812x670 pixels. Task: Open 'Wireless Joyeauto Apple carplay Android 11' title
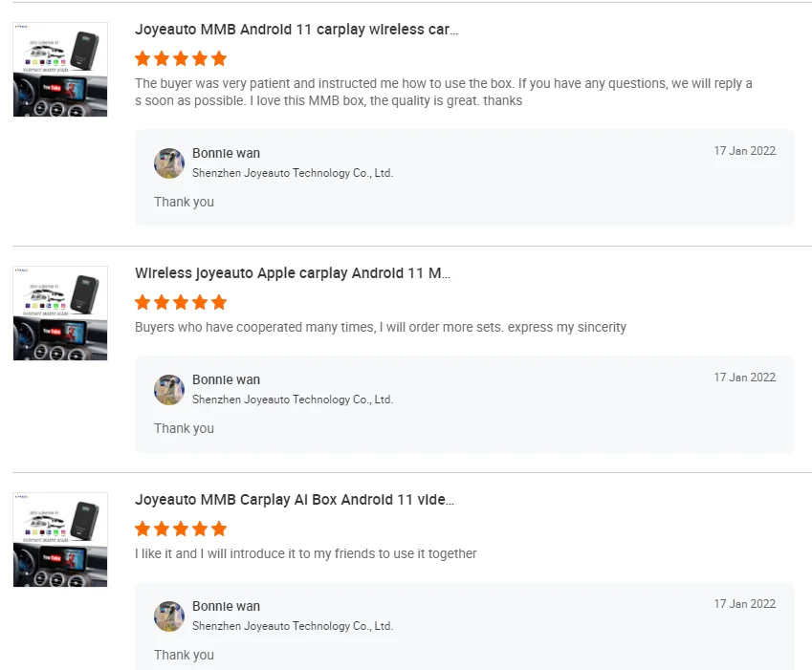click(293, 273)
